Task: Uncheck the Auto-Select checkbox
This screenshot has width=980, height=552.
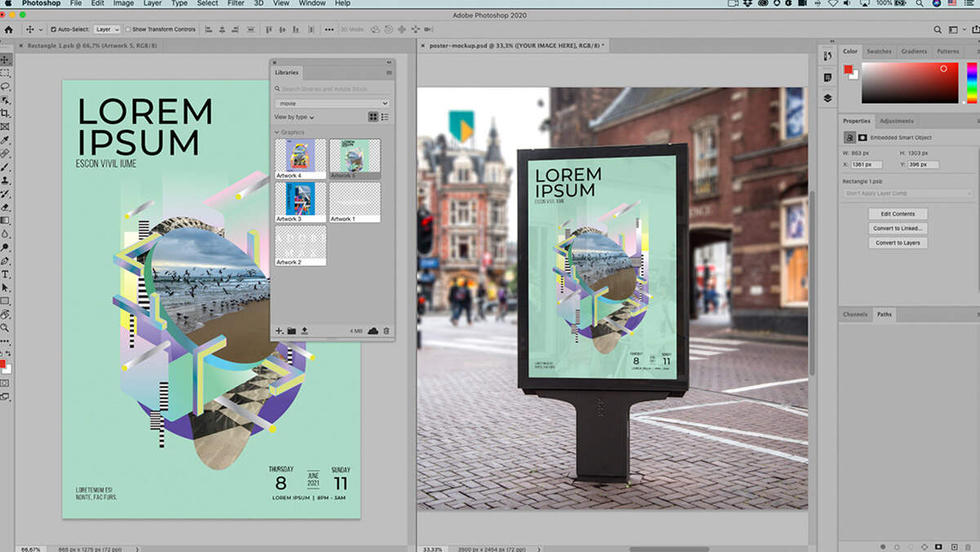Action: click(x=54, y=29)
